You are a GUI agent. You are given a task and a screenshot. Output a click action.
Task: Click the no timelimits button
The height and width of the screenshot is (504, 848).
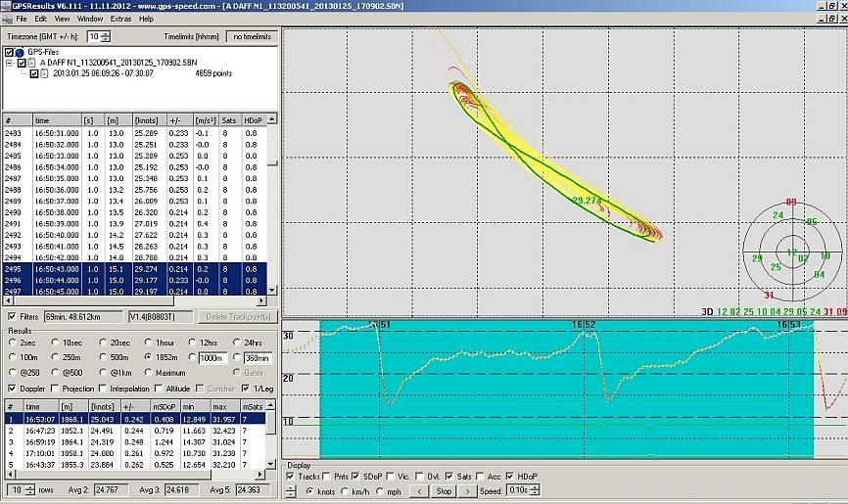coord(250,36)
